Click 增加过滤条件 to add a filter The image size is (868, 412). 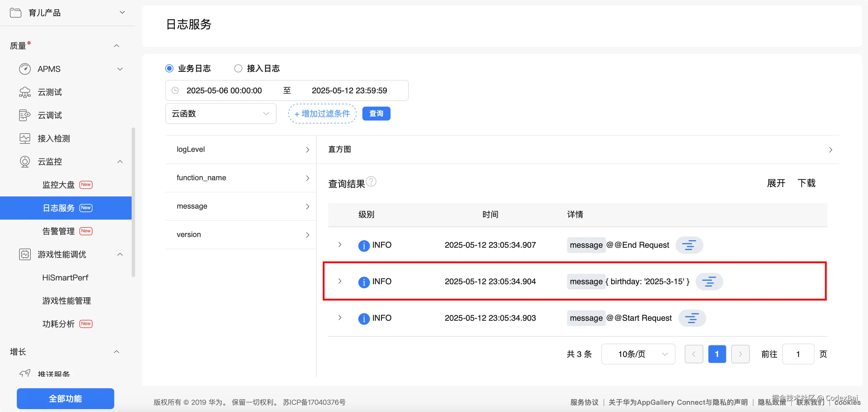point(322,114)
